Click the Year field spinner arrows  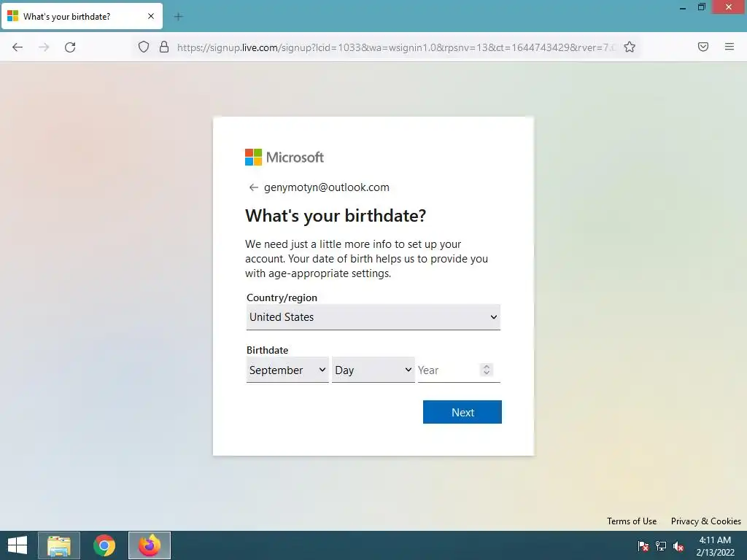(x=487, y=370)
